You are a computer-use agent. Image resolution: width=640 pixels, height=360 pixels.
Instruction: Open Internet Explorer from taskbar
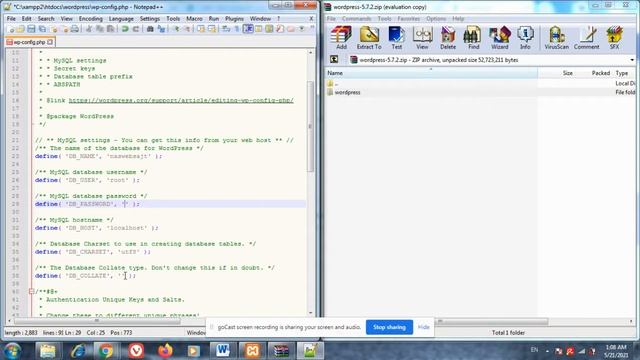[x=77, y=351]
